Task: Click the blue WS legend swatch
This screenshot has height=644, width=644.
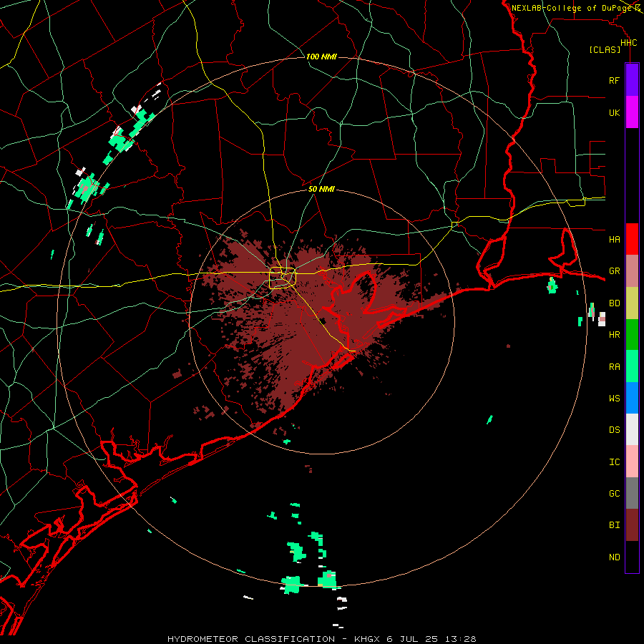Action: pyautogui.click(x=632, y=398)
